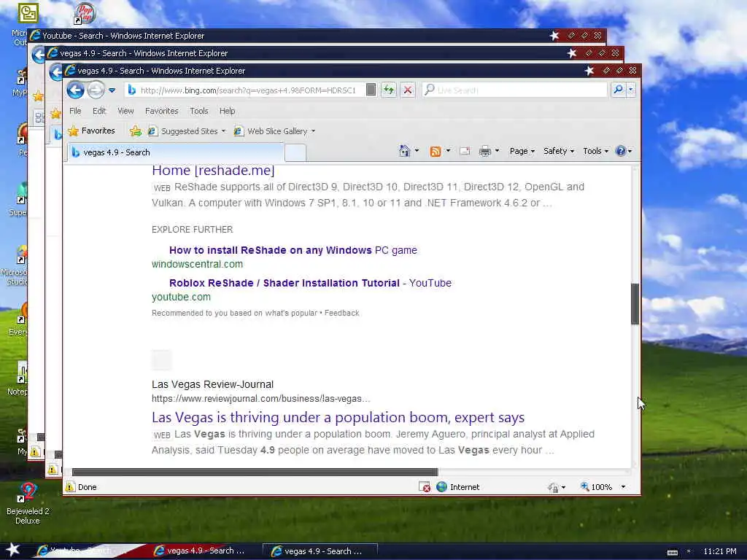Open the Page command menu
747x560 pixels.
point(522,151)
